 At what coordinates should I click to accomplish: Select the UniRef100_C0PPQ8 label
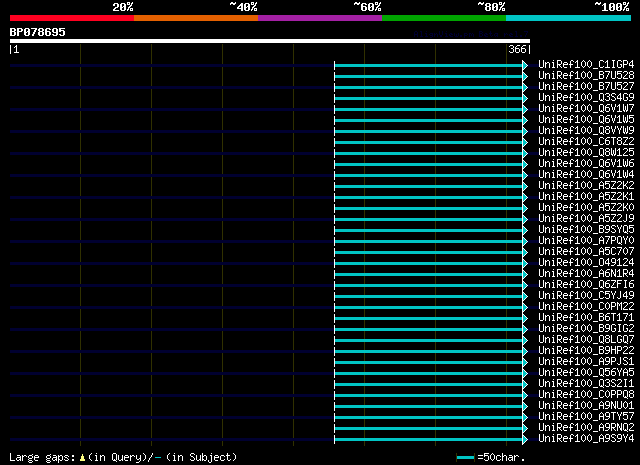tap(586, 395)
